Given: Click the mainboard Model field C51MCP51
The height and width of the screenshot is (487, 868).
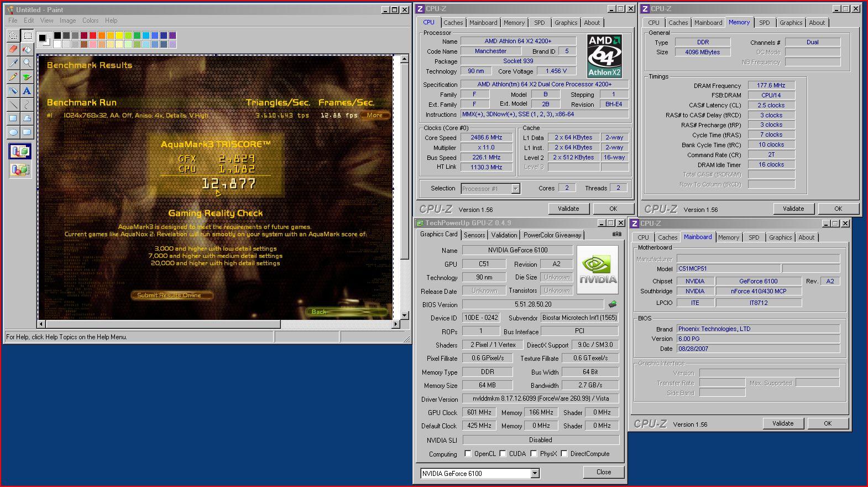Looking at the screenshot, I should (728, 268).
